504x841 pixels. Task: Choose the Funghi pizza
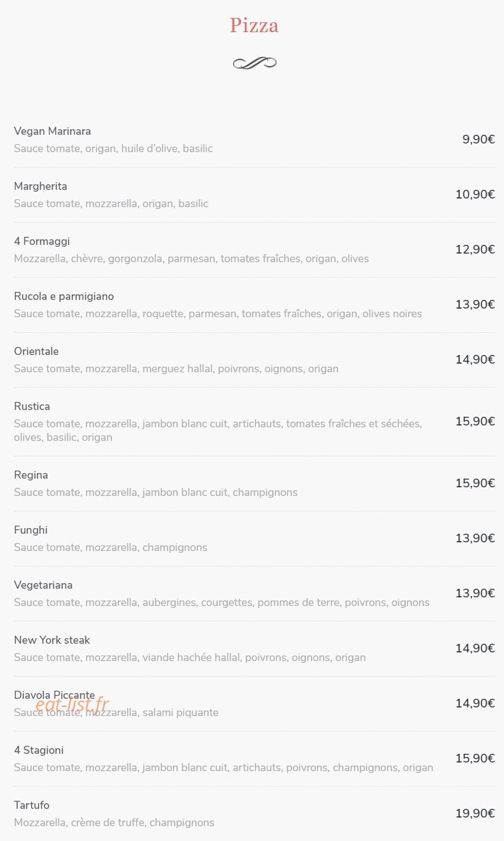click(31, 530)
